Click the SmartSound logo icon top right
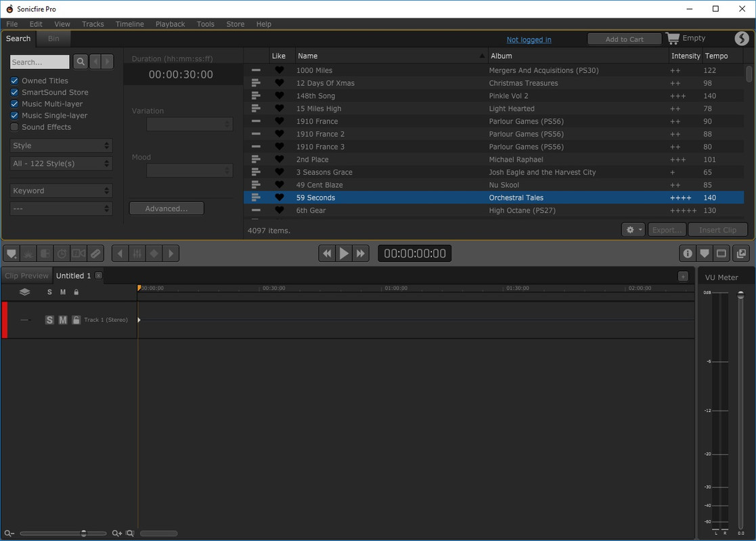 (x=742, y=38)
